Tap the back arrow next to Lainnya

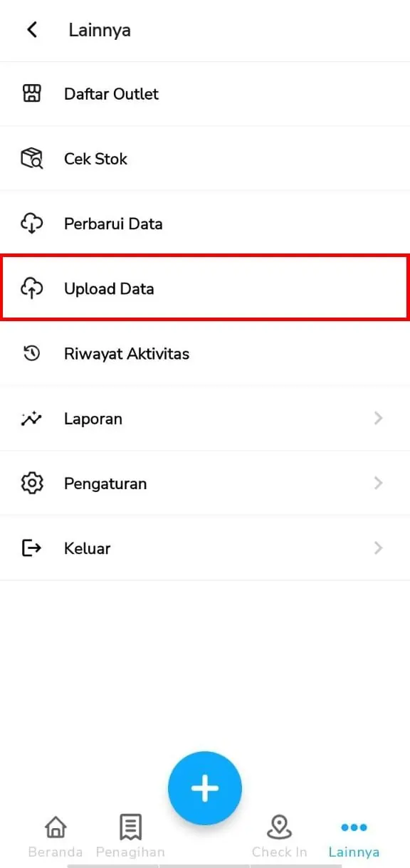31,30
